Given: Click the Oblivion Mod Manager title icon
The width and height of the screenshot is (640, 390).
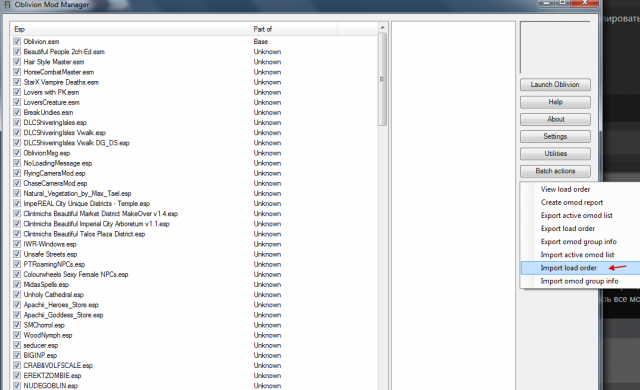Looking at the screenshot, I should click(7, 4).
